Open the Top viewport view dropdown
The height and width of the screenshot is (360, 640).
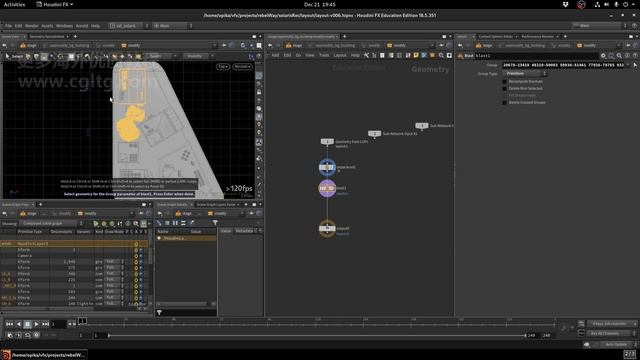point(223,67)
